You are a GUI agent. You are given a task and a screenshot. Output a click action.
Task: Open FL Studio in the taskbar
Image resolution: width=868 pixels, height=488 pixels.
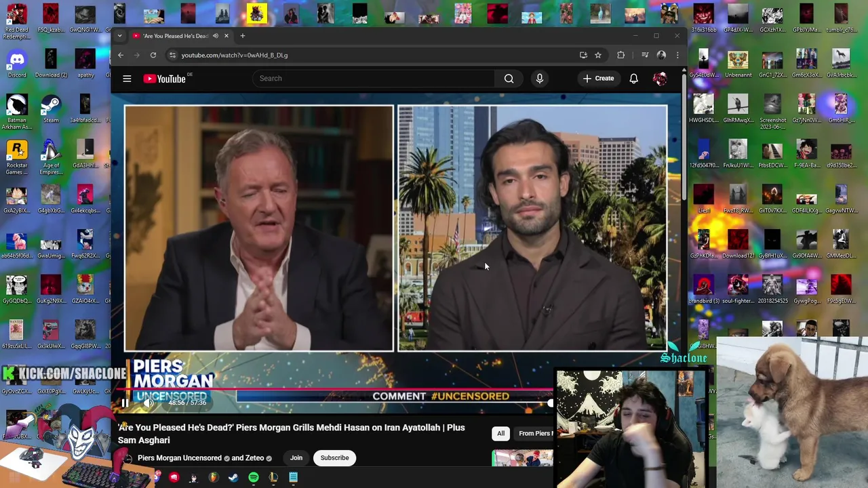tap(214, 478)
